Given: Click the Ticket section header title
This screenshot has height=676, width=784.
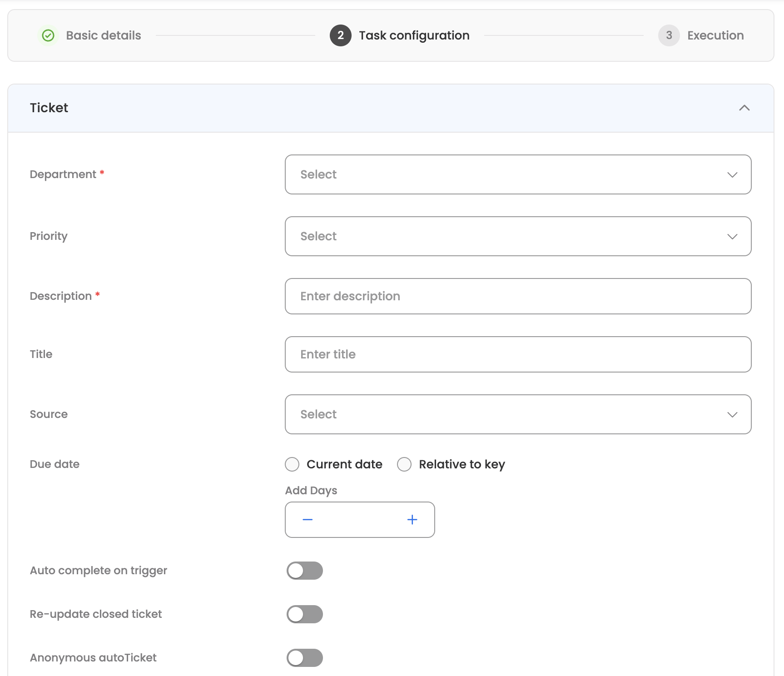Looking at the screenshot, I should click(x=49, y=108).
